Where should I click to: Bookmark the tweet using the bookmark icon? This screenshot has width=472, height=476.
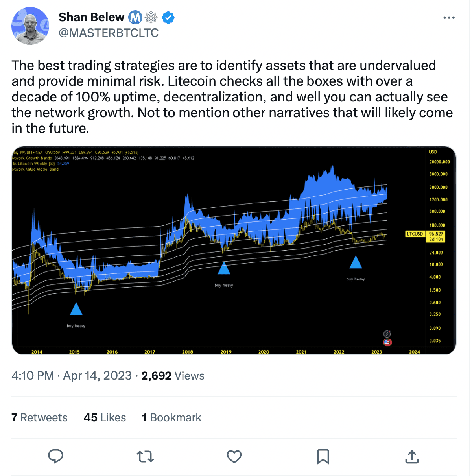click(323, 456)
